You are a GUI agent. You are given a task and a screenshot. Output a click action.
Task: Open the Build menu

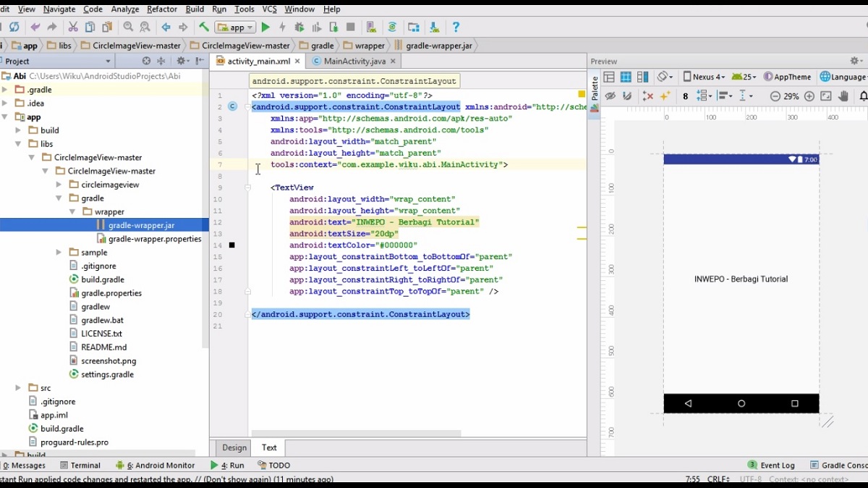click(193, 9)
